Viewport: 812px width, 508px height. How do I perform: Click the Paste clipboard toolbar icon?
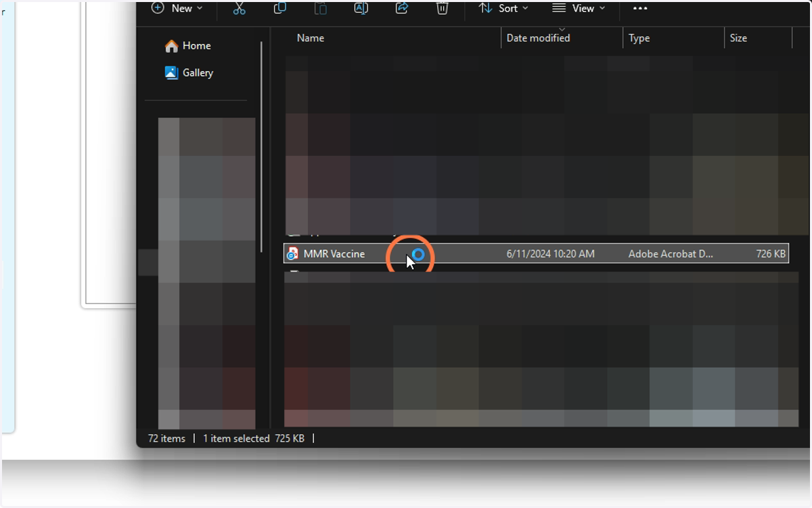(320, 8)
